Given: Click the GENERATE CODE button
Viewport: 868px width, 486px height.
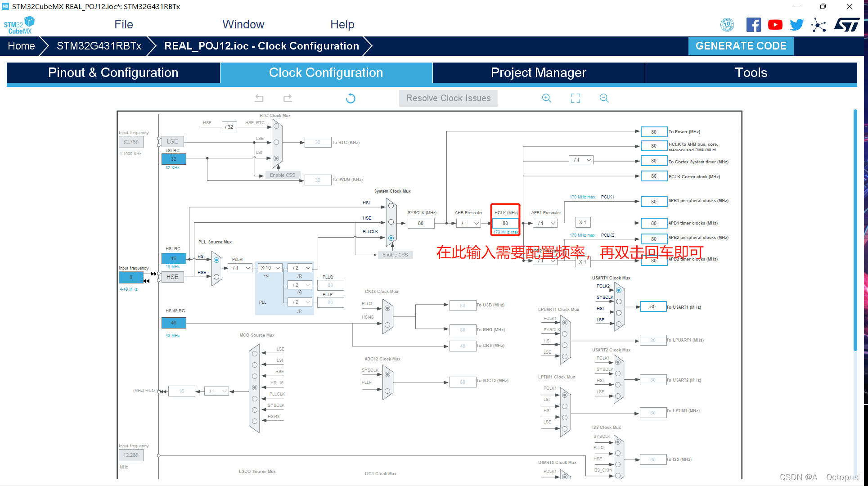Looking at the screenshot, I should pos(741,46).
